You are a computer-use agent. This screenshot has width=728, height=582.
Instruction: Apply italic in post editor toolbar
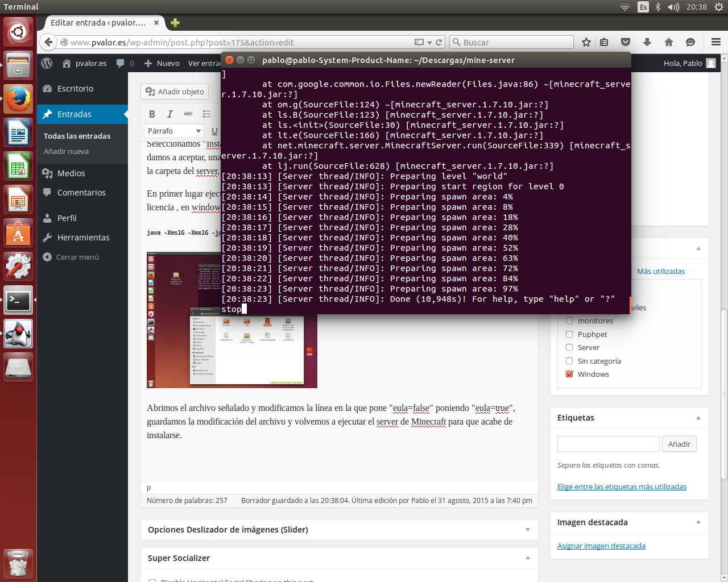[169, 114]
